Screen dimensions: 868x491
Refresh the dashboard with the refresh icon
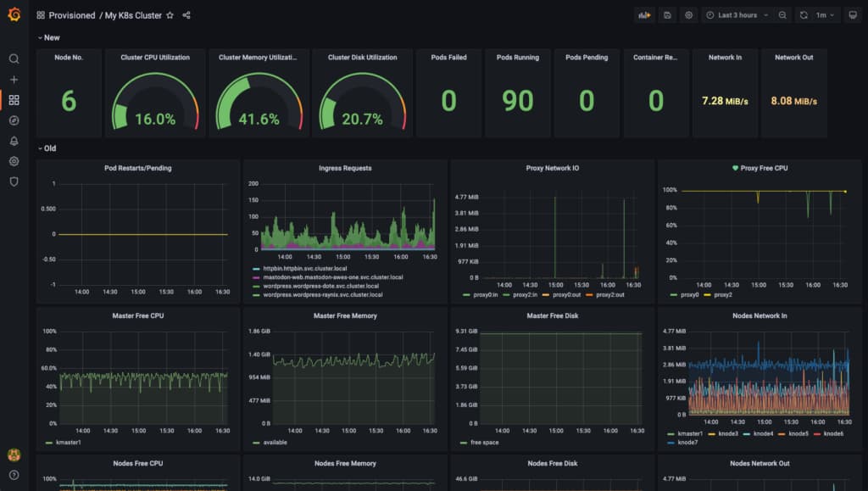pyautogui.click(x=803, y=14)
